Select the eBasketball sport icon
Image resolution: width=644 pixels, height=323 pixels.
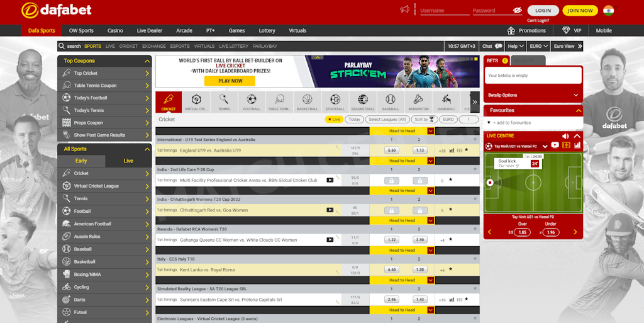pos(363,102)
